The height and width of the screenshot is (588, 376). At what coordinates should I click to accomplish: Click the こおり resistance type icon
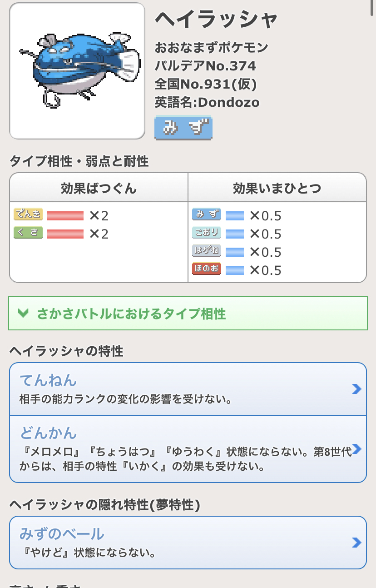click(206, 233)
